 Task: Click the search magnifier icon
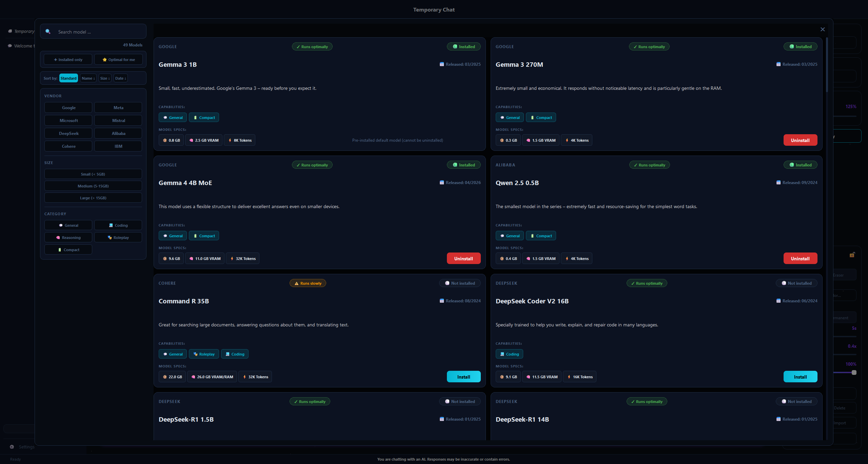tap(48, 32)
